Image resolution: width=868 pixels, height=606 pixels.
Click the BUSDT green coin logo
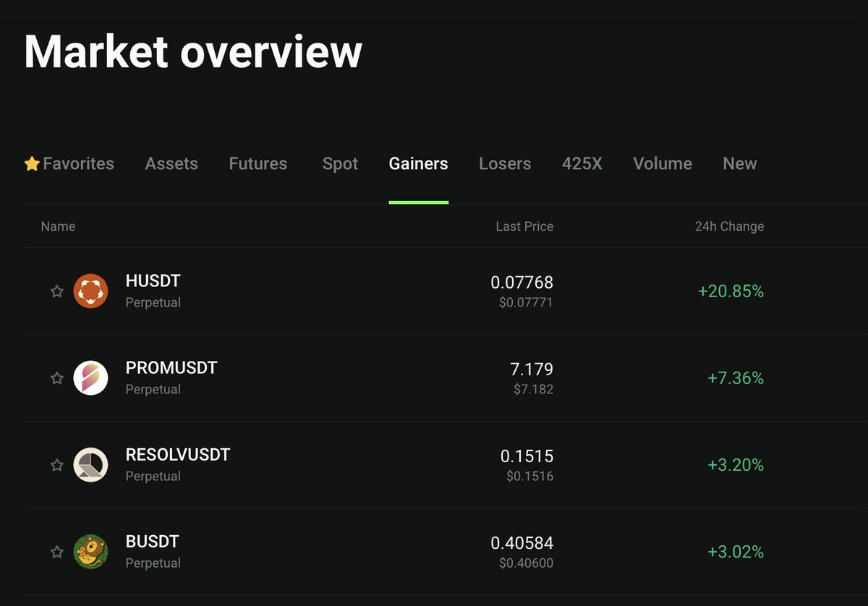pyautogui.click(x=90, y=551)
